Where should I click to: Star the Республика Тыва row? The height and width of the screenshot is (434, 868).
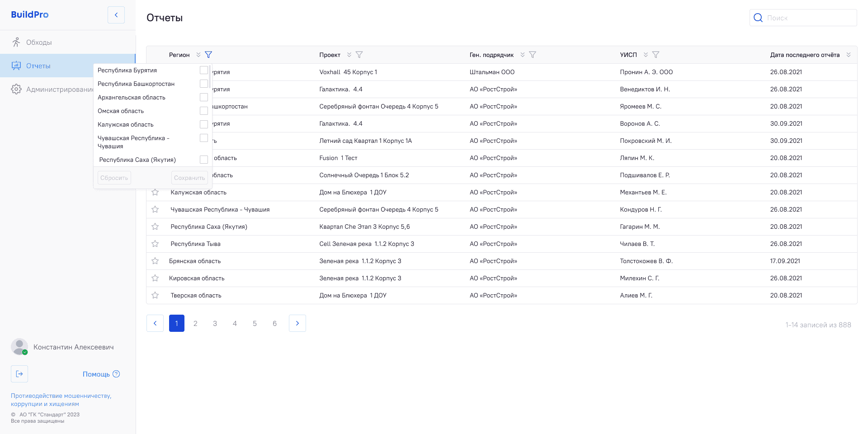click(155, 244)
